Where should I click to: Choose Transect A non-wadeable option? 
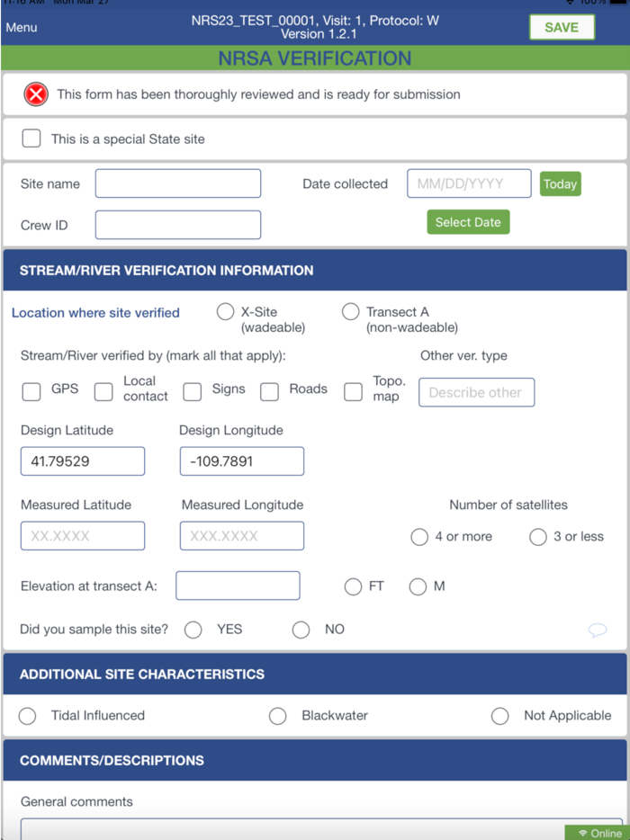[x=350, y=312]
